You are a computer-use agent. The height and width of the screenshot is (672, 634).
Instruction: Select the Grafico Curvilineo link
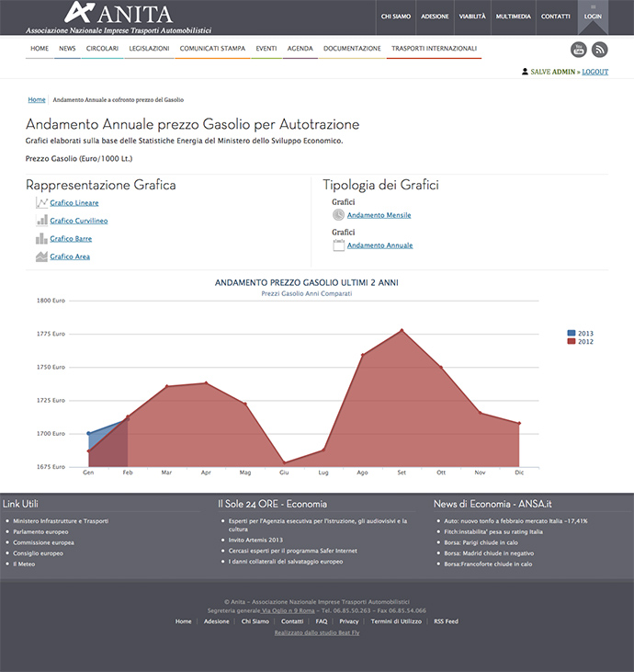(79, 221)
